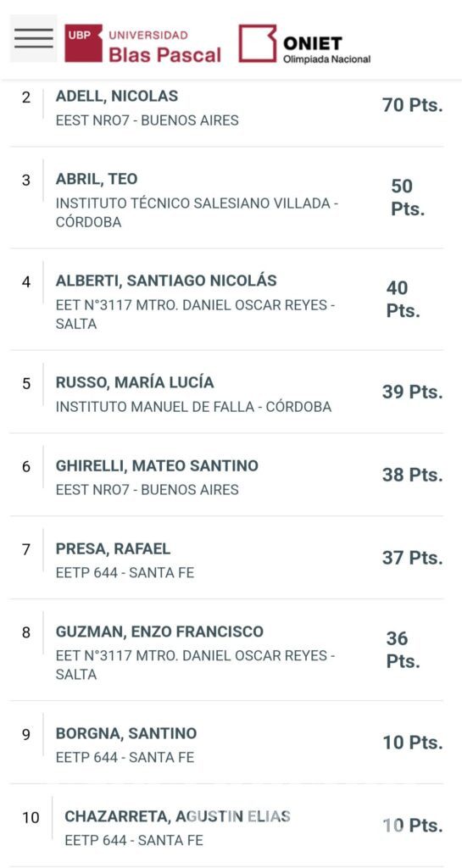This screenshot has width=462, height=868.
Task: Select ADELL, NICOLAS ranking entry
Action: click(x=226, y=108)
